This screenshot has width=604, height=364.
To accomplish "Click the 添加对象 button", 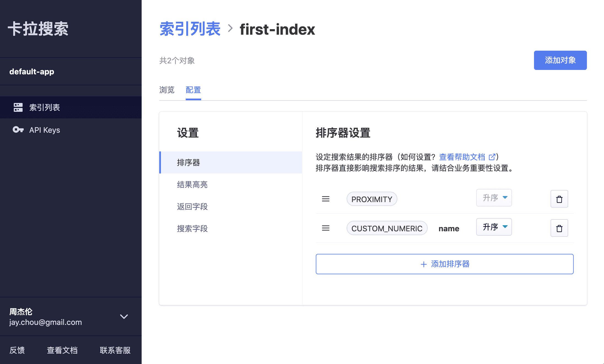I will click(560, 60).
